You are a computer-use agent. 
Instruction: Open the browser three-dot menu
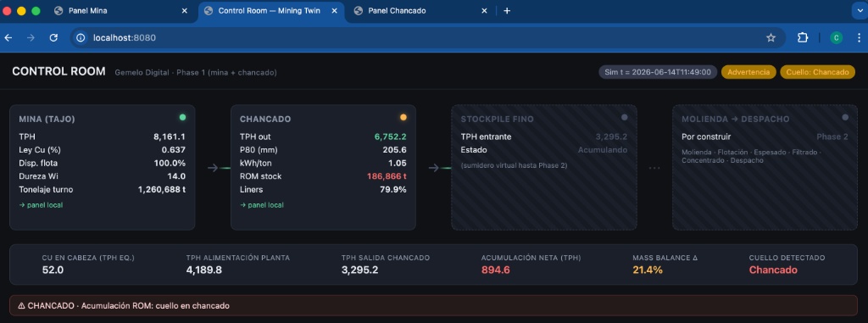pos(860,37)
